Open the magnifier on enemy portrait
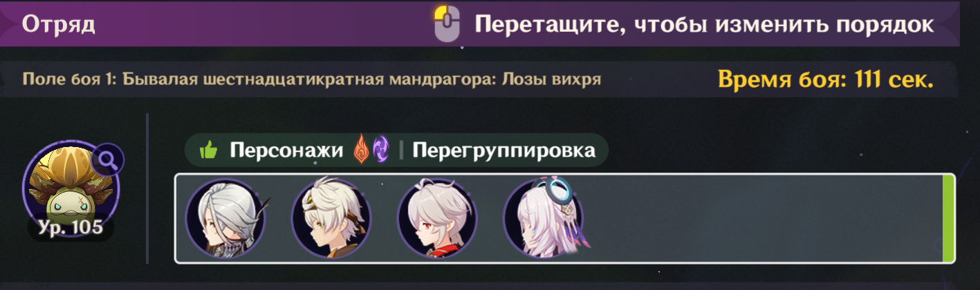 point(109,161)
